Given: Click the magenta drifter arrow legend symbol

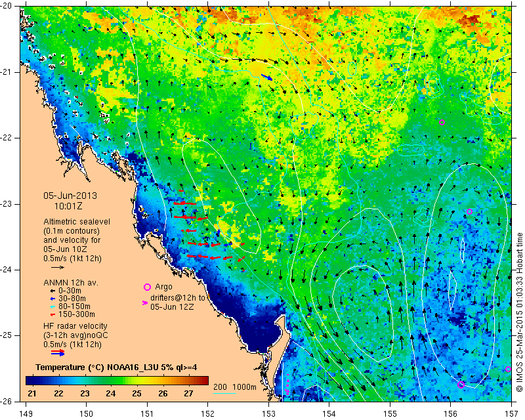Looking at the screenshot, I should (x=145, y=303).
